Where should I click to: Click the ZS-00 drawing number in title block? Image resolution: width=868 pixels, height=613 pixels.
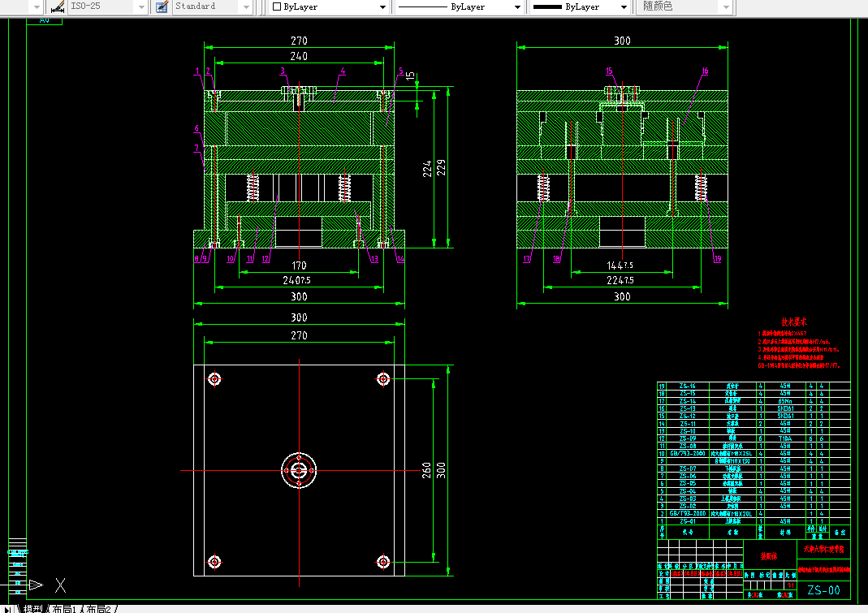pos(823,589)
